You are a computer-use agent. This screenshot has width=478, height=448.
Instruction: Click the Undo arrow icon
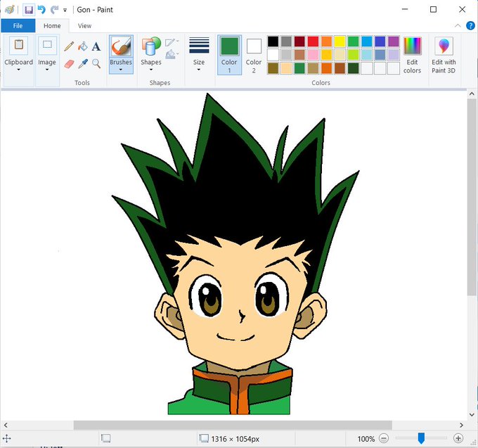(x=41, y=10)
